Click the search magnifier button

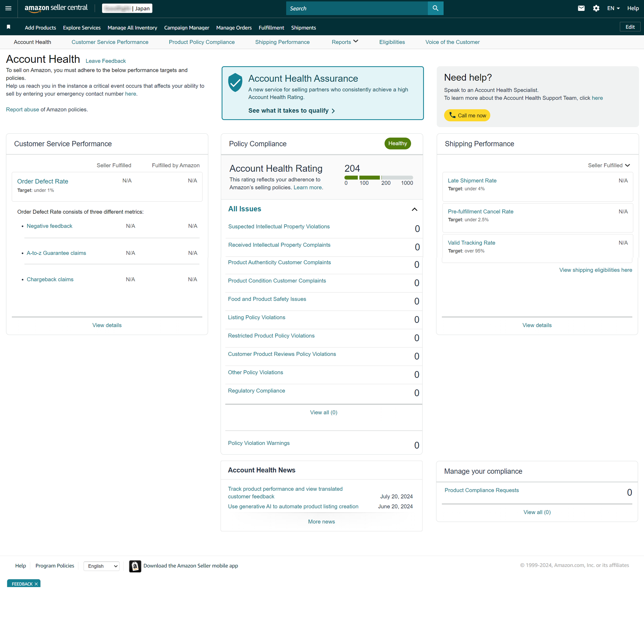tap(435, 8)
